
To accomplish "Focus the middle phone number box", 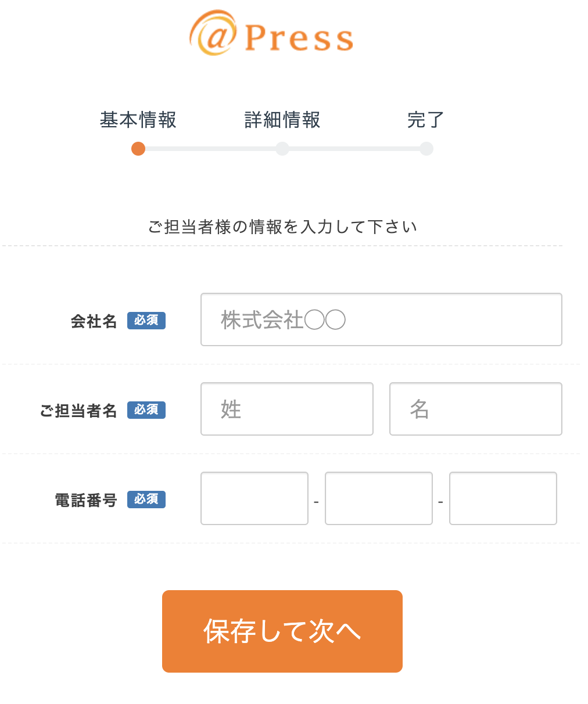I will coord(379,498).
